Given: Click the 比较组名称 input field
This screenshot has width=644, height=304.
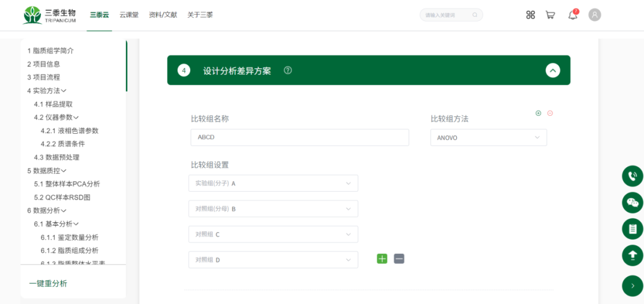Looking at the screenshot, I should coord(299,137).
